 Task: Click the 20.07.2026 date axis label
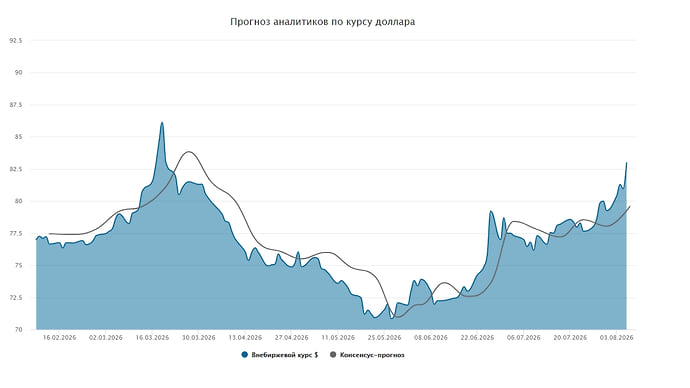[x=570, y=338]
